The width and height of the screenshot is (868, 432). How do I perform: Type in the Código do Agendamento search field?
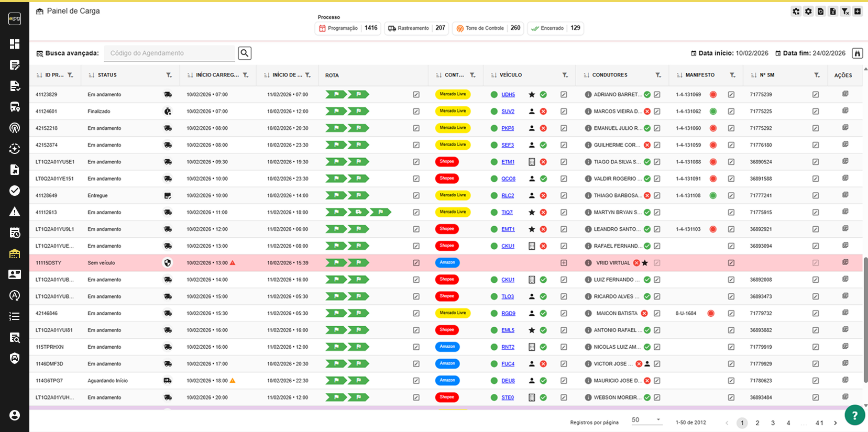click(x=169, y=53)
